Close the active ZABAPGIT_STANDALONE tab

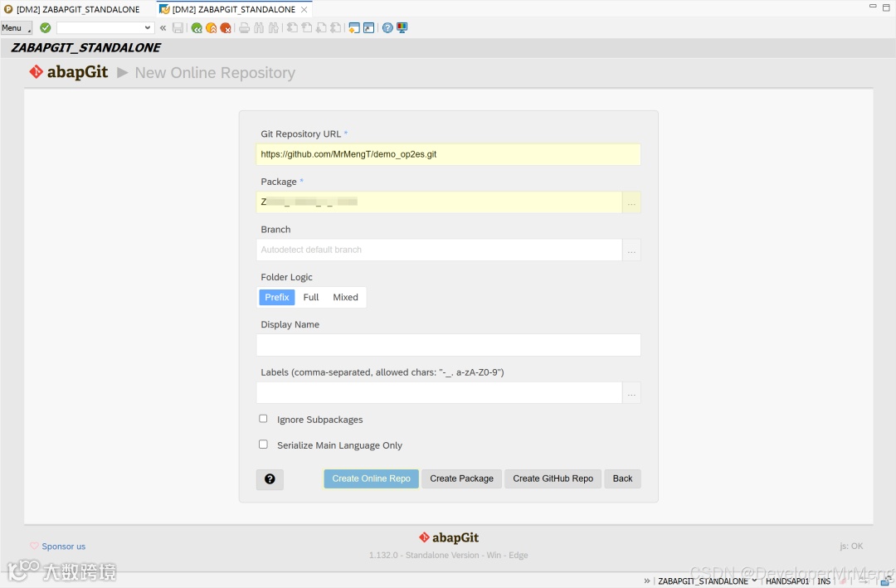tap(304, 9)
